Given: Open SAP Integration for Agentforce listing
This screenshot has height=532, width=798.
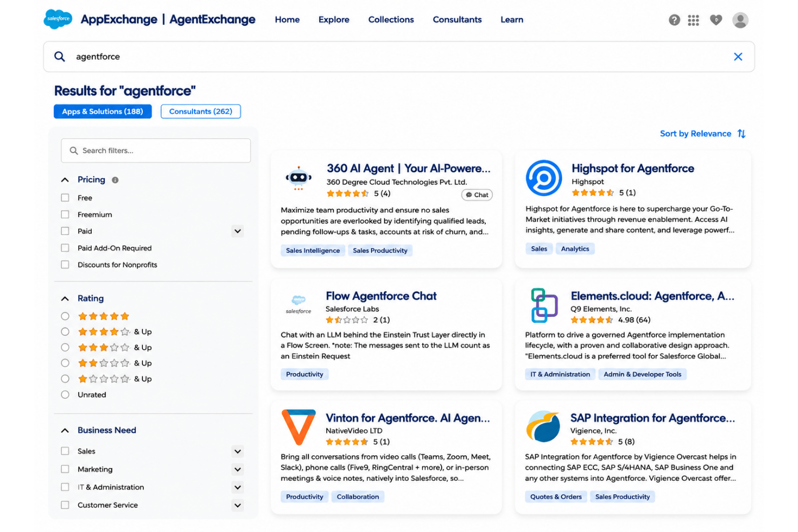Looking at the screenshot, I should (652, 418).
